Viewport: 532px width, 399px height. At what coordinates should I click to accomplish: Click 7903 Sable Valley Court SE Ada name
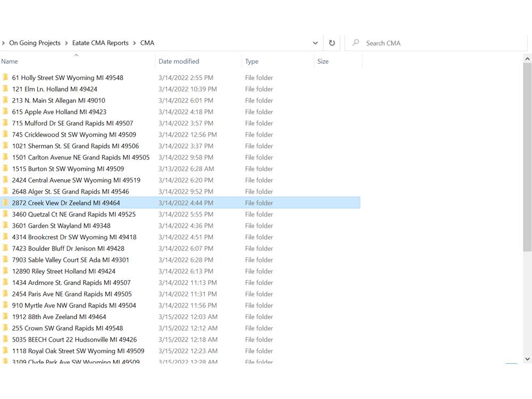pos(71,260)
